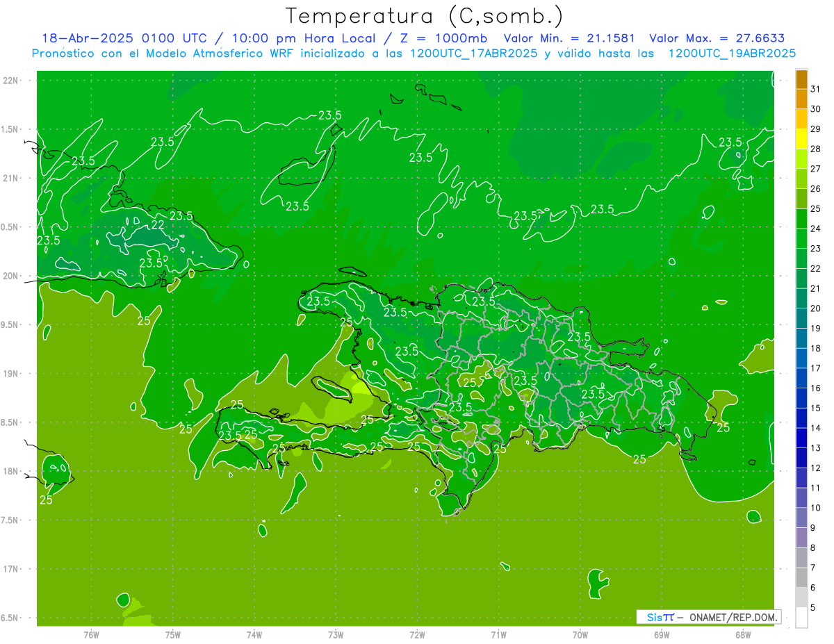
Task: Click the 'Sis' logo in the credit box
Action: (655, 617)
